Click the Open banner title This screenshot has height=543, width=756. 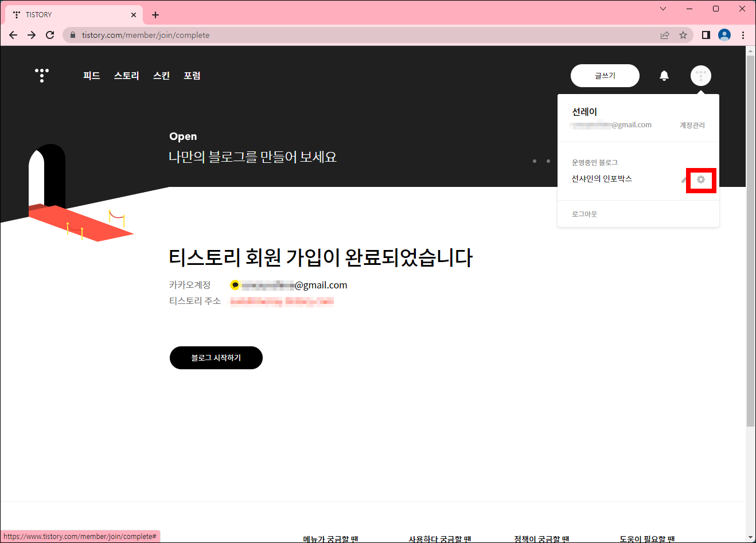pos(183,136)
